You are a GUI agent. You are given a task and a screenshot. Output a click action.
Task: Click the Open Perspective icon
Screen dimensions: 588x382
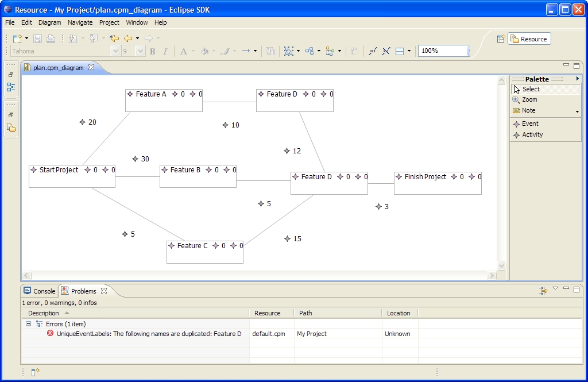pyautogui.click(x=501, y=39)
